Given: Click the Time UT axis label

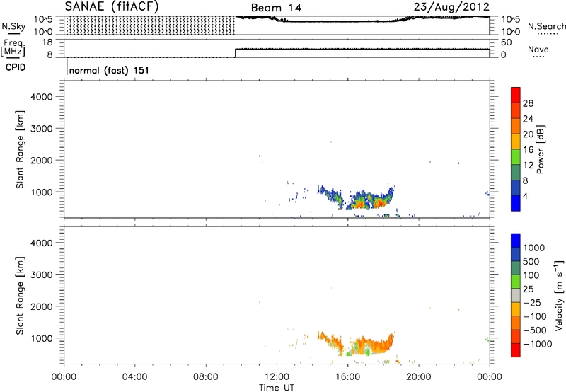Looking at the screenshot, I should [x=277, y=387].
